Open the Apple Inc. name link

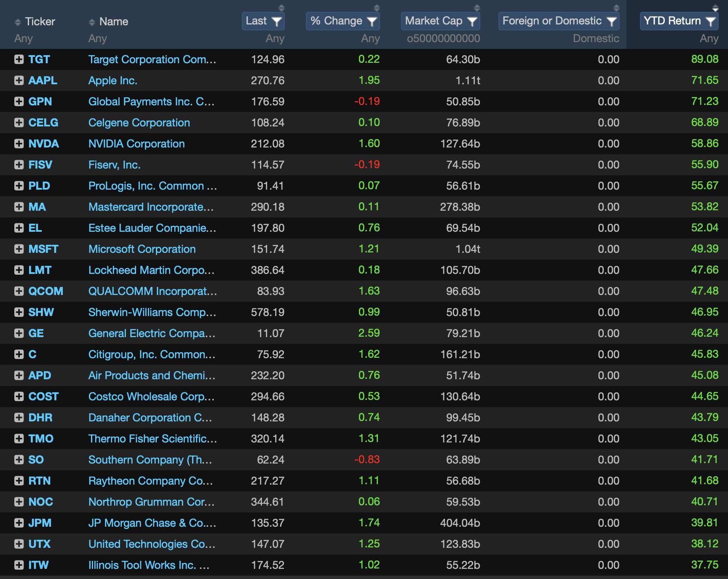(113, 80)
